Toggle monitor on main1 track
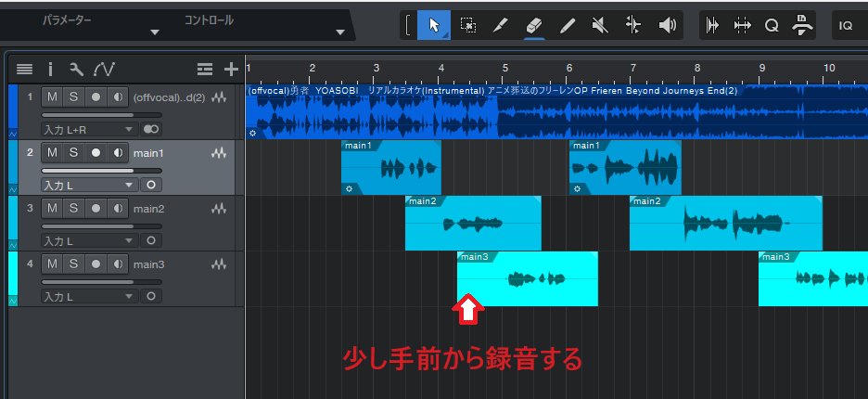868x399 pixels. coord(118,152)
